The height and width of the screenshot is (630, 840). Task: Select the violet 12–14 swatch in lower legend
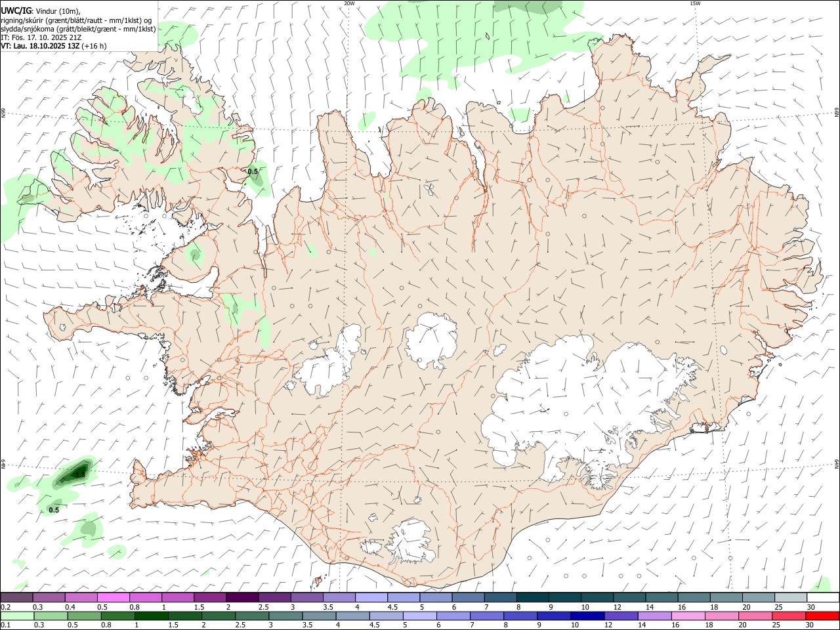(620, 616)
